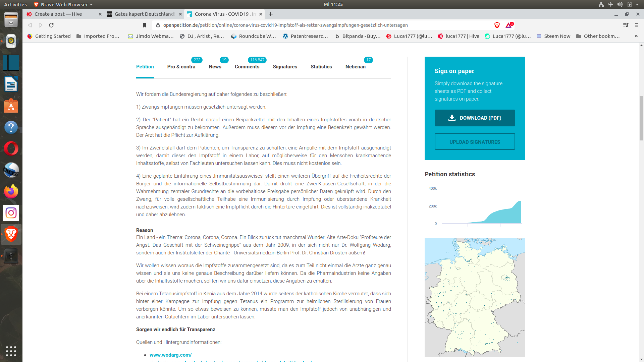Open Brave Rewards triangle icon
The height and width of the screenshot is (362, 644).
pos(509,25)
